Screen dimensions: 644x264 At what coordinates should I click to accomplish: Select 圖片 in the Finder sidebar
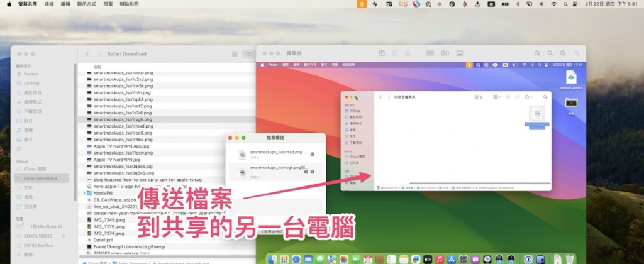click(28, 140)
